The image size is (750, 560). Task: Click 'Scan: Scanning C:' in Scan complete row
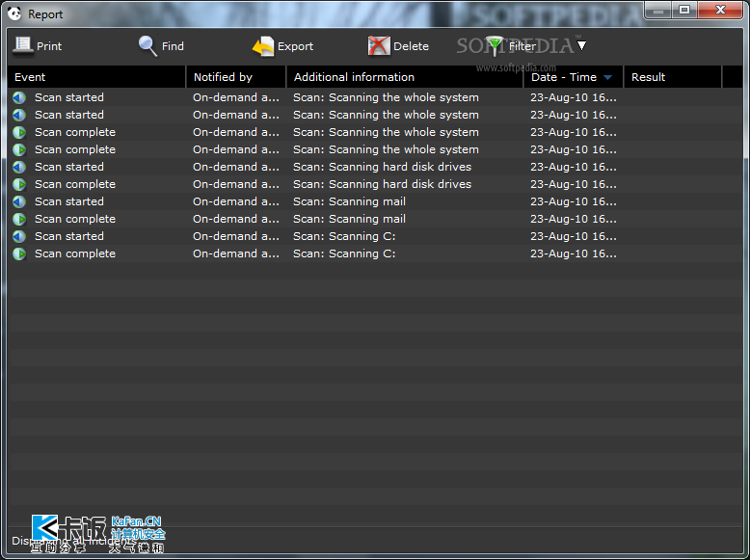tap(344, 253)
